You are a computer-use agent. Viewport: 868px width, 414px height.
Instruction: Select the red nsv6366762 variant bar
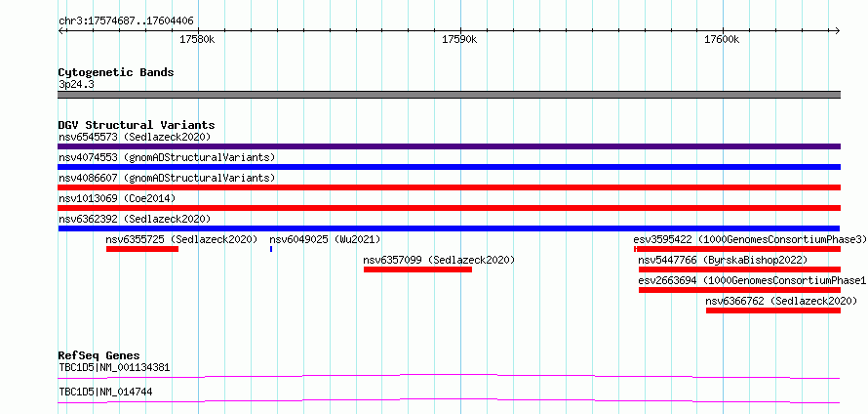coord(773,310)
